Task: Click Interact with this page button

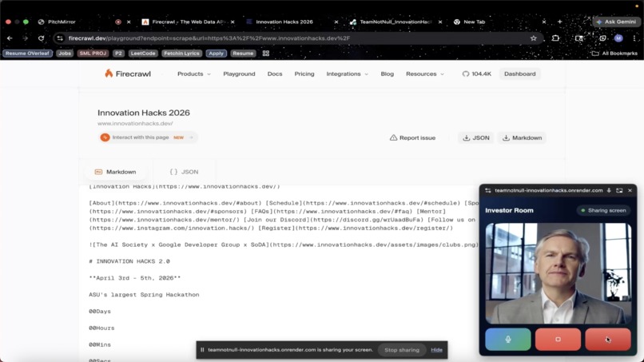Action: (x=147, y=137)
